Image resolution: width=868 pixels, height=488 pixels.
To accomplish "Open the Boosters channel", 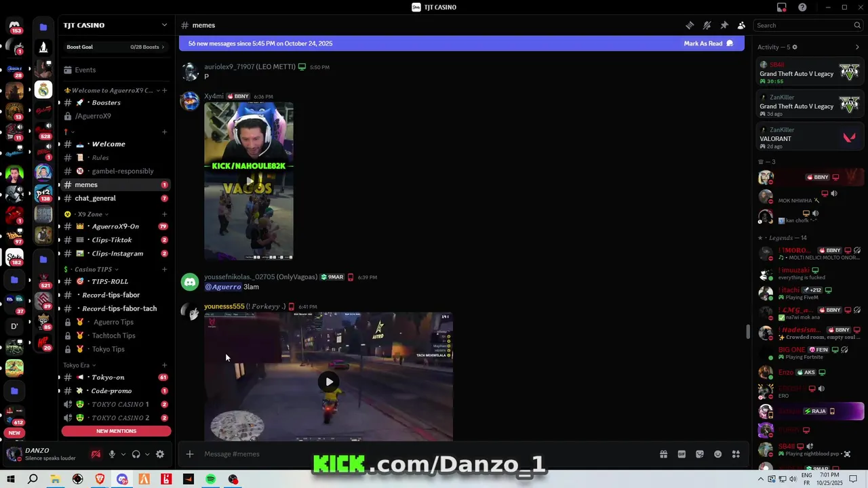I will 115,102.
